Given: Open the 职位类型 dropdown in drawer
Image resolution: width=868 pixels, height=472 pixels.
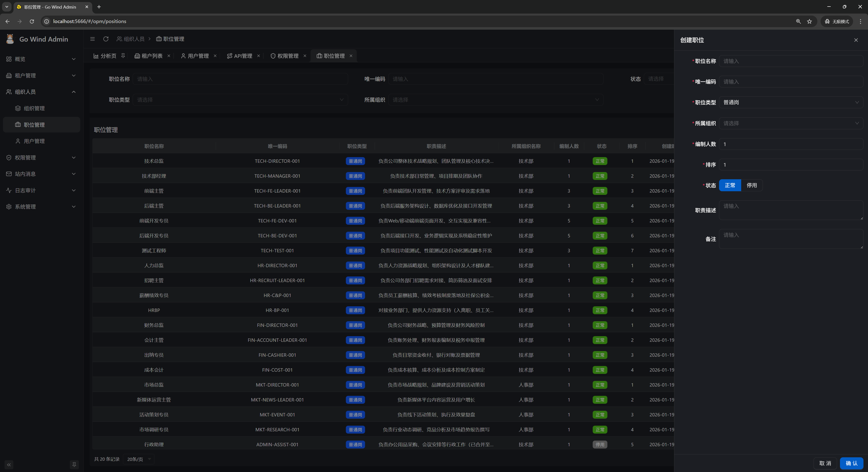Looking at the screenshot, I should point(791,102).
